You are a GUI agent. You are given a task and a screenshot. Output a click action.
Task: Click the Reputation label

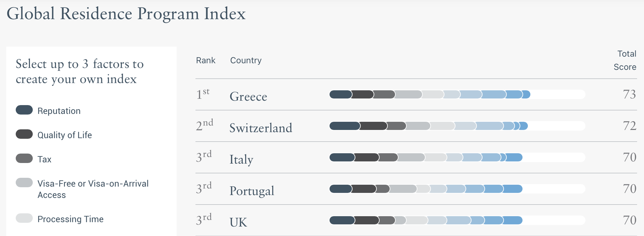point(59,111)
